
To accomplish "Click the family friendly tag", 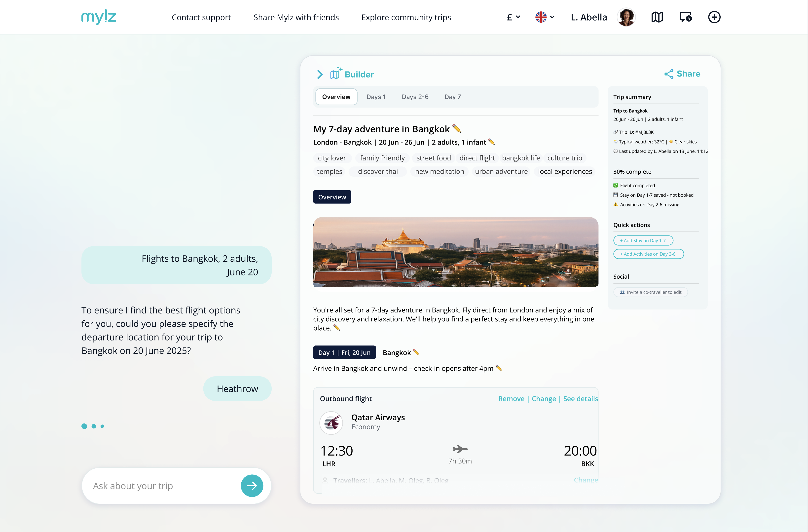I will coord(382,158).
